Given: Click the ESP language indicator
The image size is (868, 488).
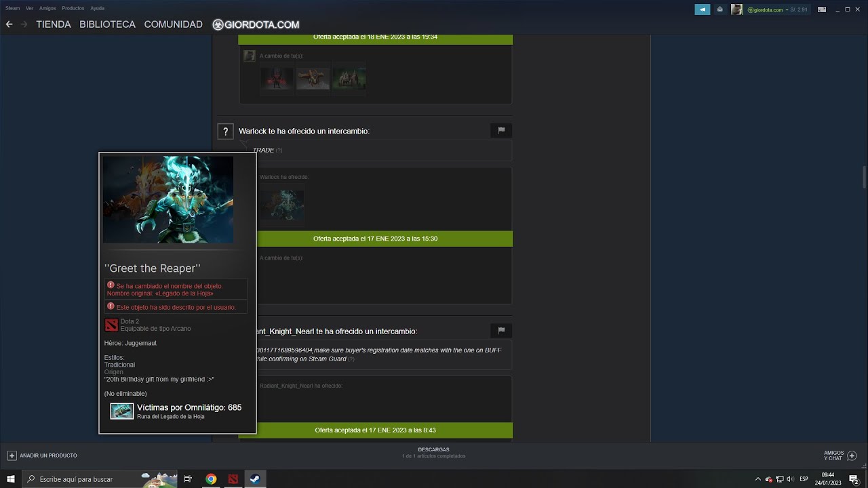Looking at the screenshot, I should (804, 479).
